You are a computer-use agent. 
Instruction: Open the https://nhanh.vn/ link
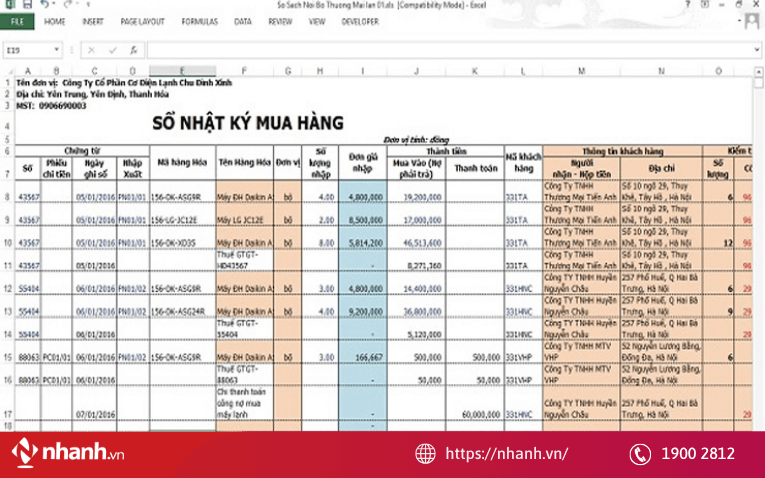[506, 454]
